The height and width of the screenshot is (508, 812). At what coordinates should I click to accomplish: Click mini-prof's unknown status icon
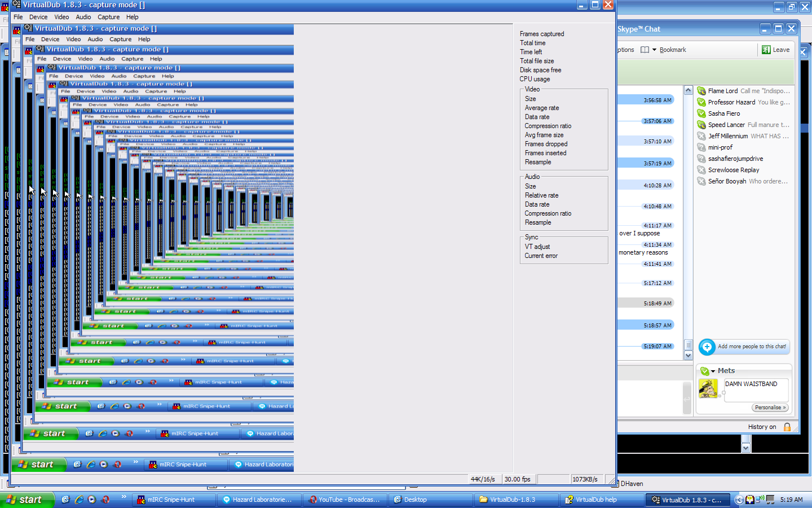701,147
